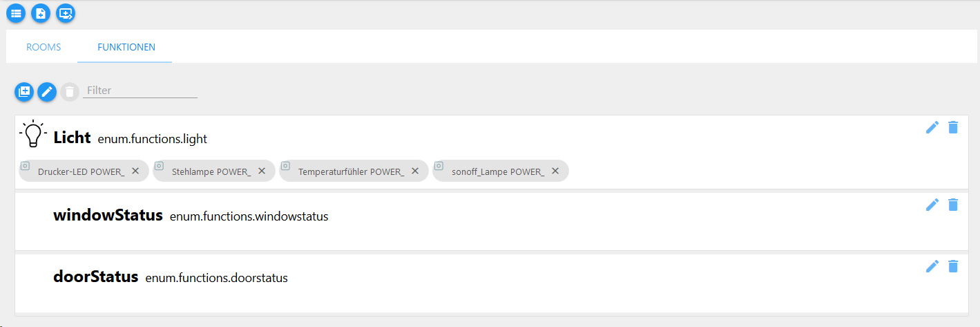Image resolution: width=980 pixels, height=327 pixels.
Task: Delete the windowStatus function entry
Action: (953, 205)
